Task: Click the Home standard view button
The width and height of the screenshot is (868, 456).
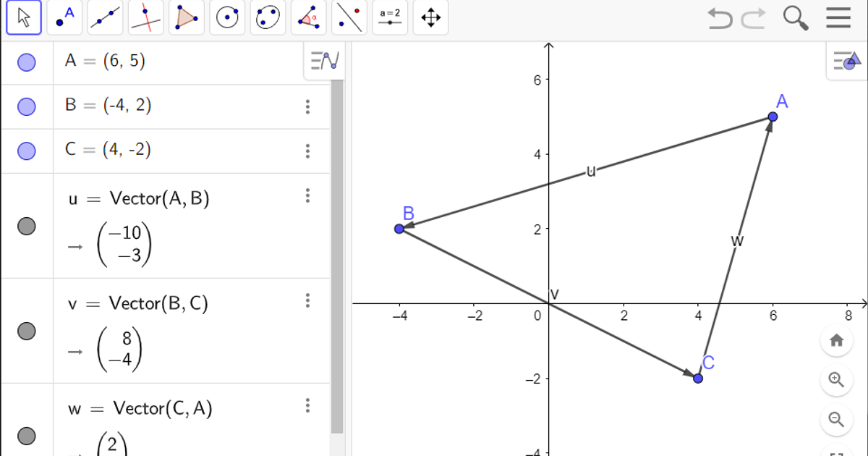Action: coord(836,340)
